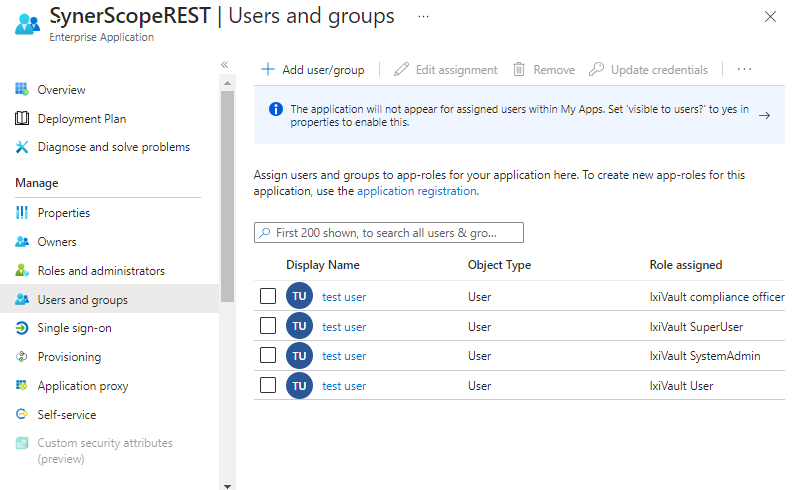This screenshot has height=490, width=797.
Task: Open Roles and administrators menu item
Action: coord(101,271)
